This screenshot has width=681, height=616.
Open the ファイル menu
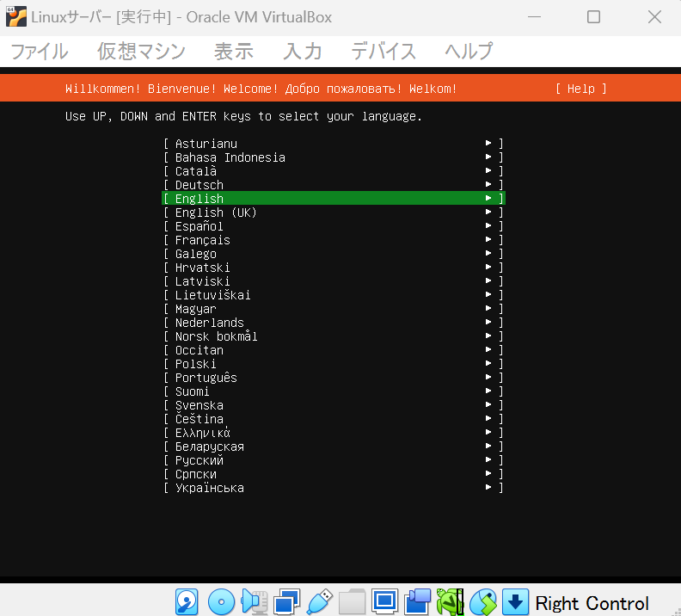39,52
